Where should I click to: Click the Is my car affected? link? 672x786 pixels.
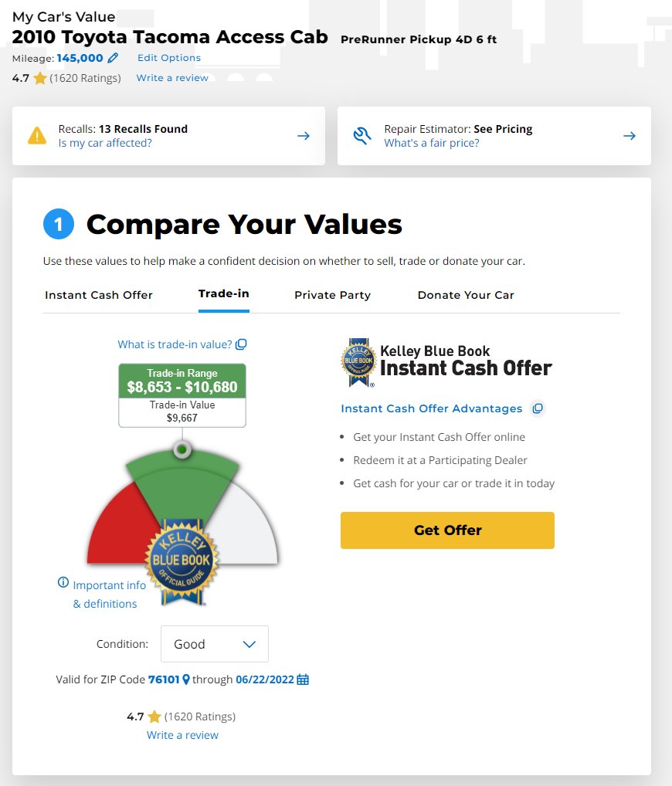point(105,143)
